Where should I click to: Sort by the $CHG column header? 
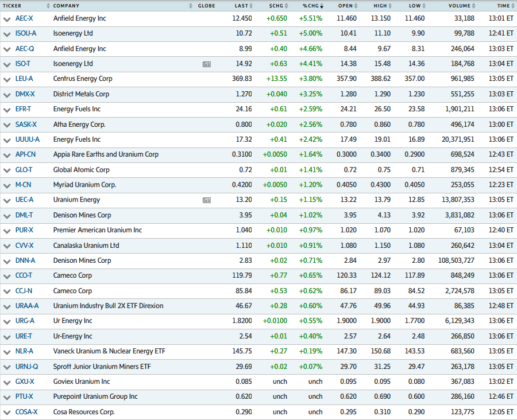(x=276, y=6)
